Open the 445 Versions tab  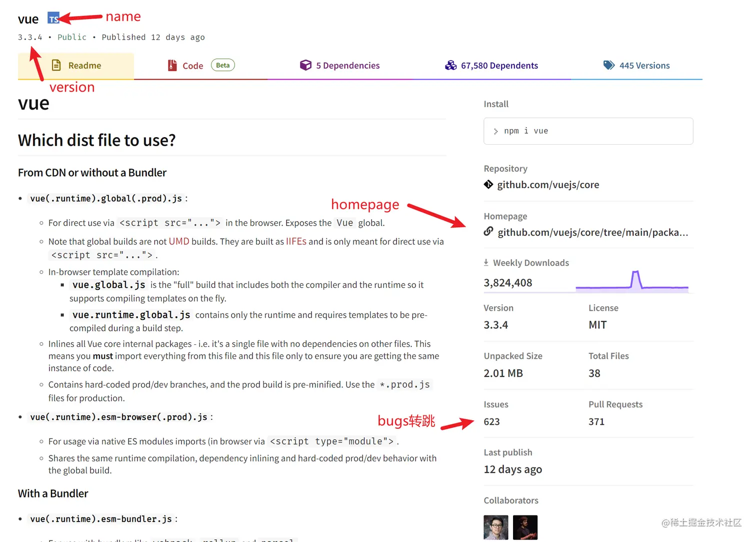pos(636,66)
